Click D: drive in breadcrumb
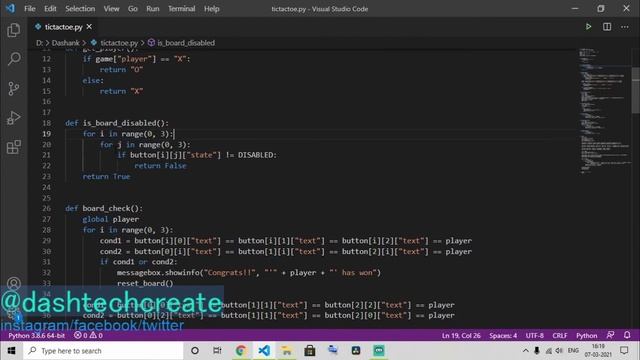Image resolution: width=640 pixels, height=360 pixels. (x=40, y=43)
